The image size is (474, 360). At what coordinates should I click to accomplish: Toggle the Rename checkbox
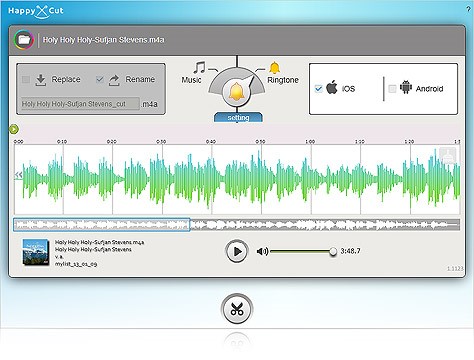(x=99, y=79)
